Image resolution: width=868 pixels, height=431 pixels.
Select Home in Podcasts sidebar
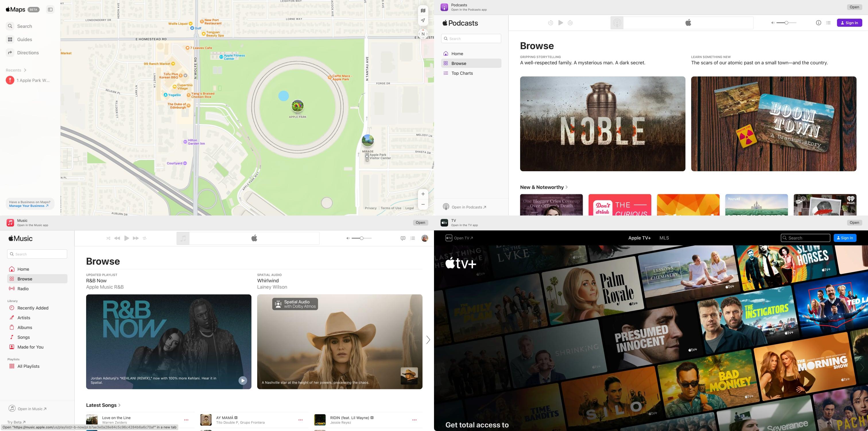[471, 54]
